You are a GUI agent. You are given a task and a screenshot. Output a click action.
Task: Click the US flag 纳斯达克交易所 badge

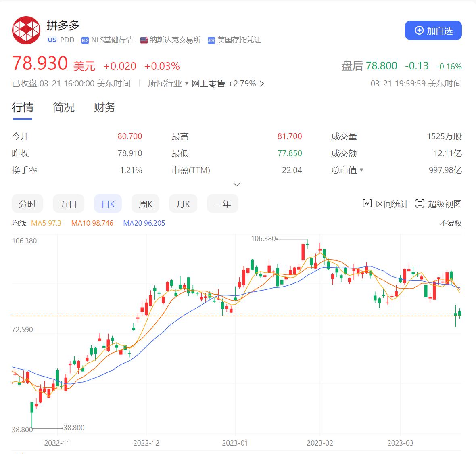tap(143, 40)
